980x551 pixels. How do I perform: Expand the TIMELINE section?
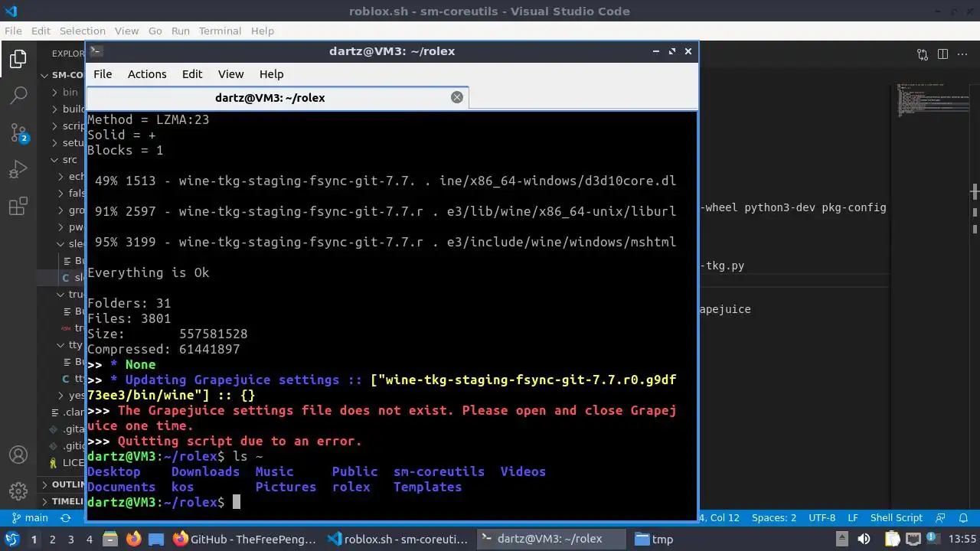61,501
